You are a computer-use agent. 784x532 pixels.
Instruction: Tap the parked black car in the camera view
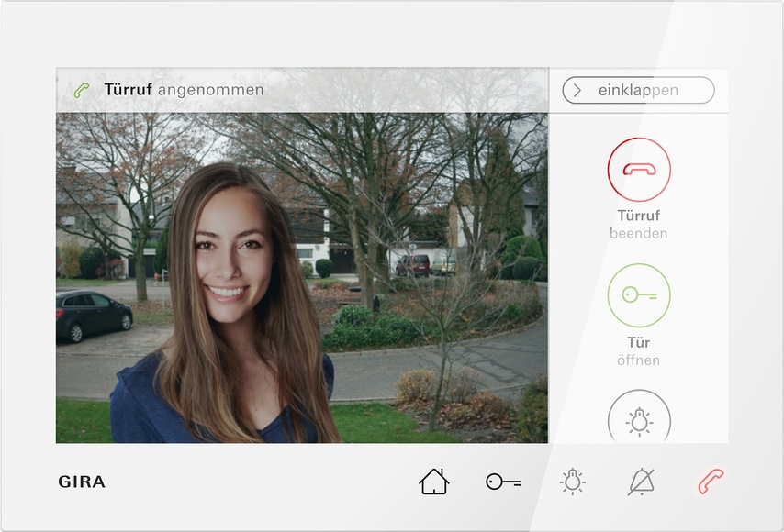pos(94,315)
